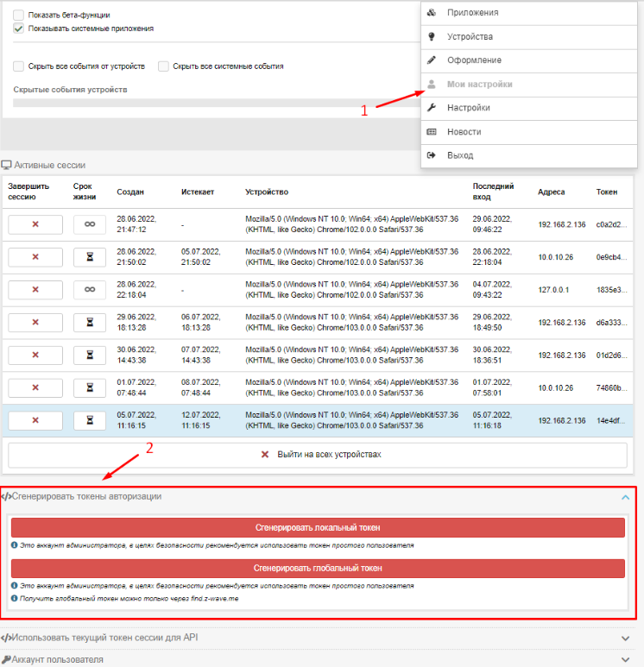
Task: Click hourglass icon for session expiring 12.07.2022
Action: [90, 419]
